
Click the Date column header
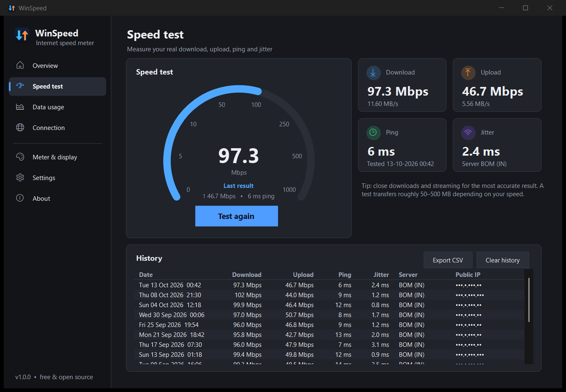[146, 275]
